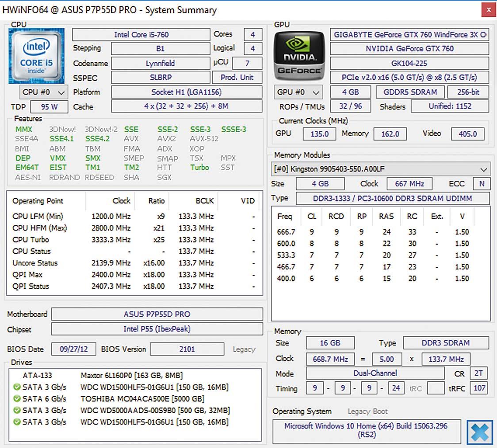
Task: Click the Dual-Channel memory mode field
Action: (x=375, y=373)
